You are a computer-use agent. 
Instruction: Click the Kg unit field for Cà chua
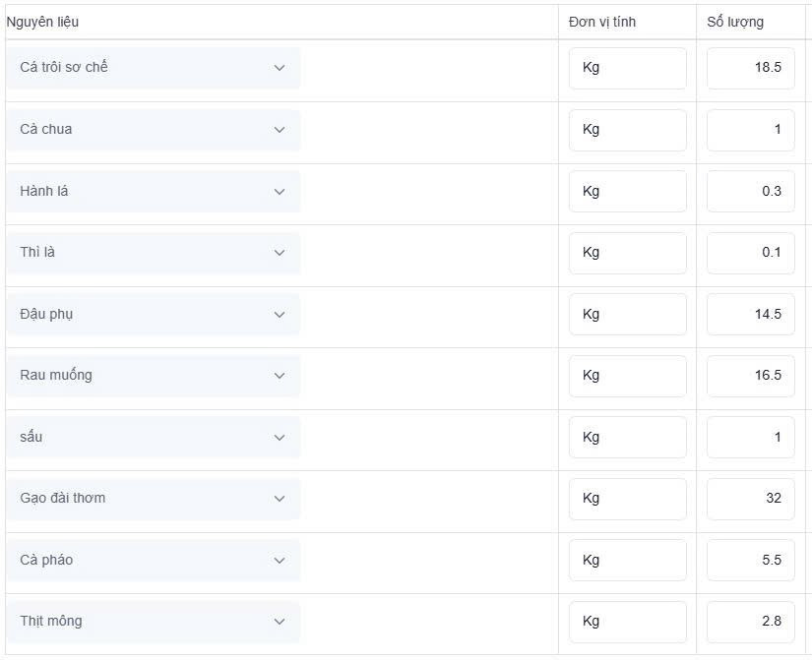[628, 130]
